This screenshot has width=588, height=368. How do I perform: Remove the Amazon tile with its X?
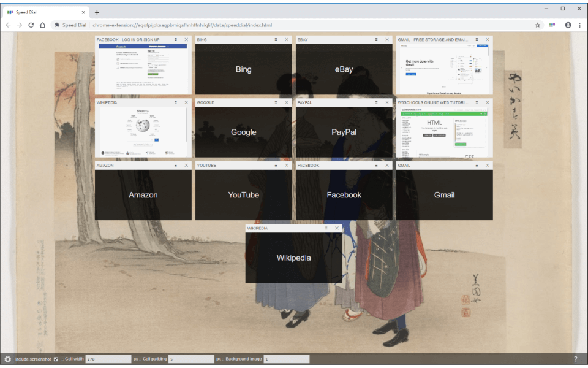186,165
